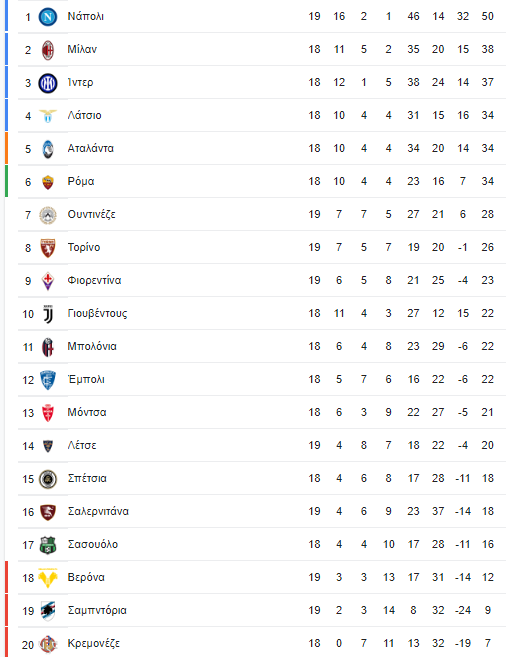Click the Fiorentina club crest
This screenshot has height=657, width=506.
[x=48, y=281]
